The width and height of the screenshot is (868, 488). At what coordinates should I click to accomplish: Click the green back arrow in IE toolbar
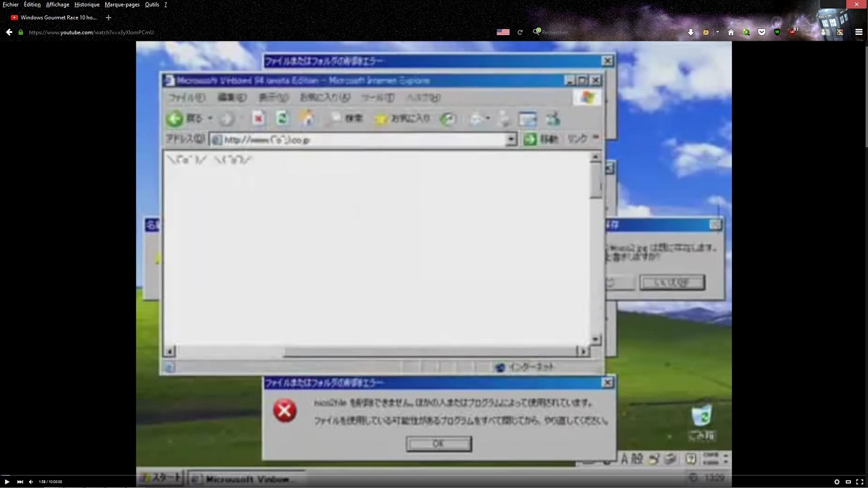click(x=175, y=119)
